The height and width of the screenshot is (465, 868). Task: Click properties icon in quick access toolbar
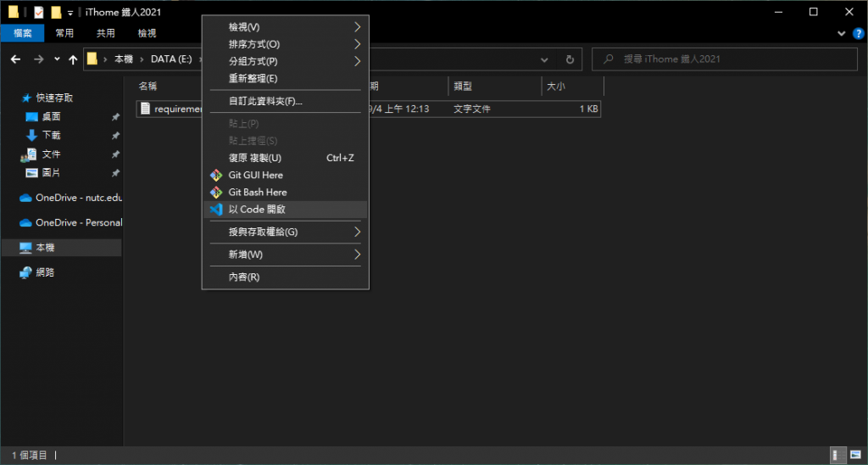pyautogui.click(x=39, y=12)
